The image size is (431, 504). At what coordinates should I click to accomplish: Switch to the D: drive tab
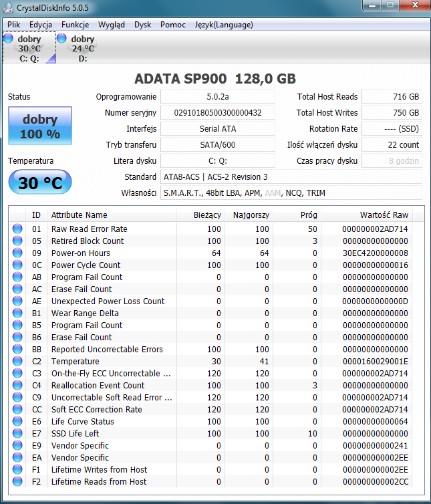[78, 47]
